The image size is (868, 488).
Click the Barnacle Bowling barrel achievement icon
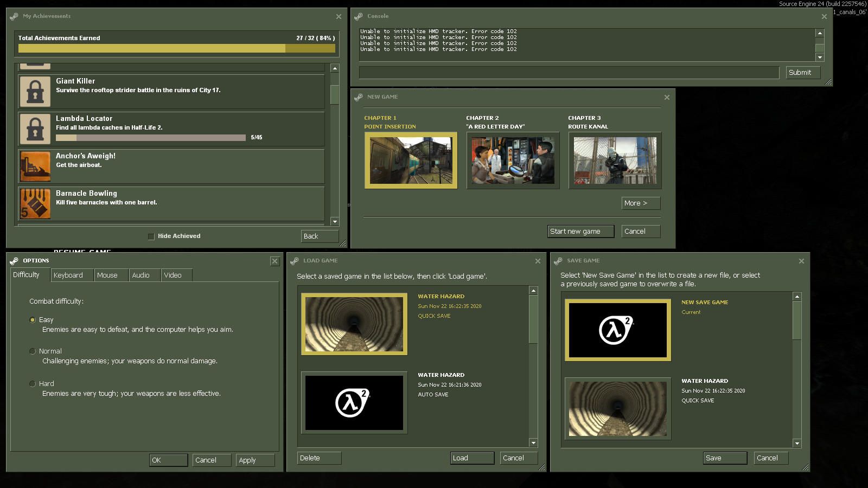[34, 204]
